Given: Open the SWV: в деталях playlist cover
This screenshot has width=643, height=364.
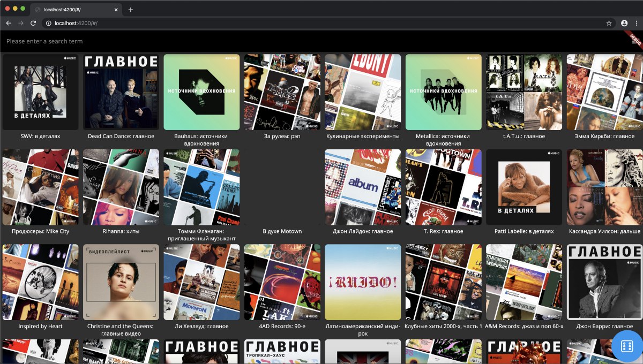Looking at the screenshot, I should [40, 92].
